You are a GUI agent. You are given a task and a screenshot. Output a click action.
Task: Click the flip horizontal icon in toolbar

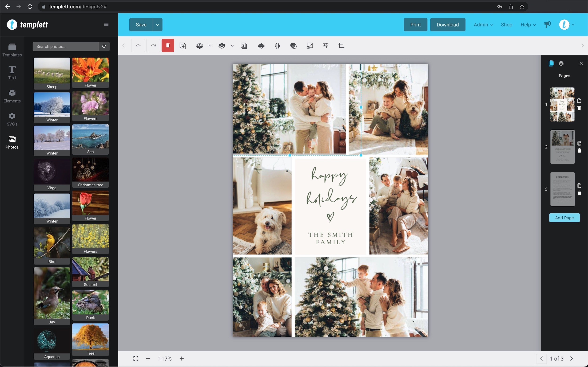tap(277, 46)
